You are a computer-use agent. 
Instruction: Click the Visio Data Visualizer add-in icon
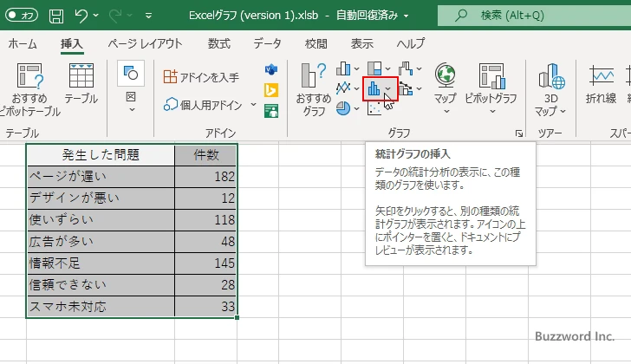pyautogui.click(x=271, y=69)
